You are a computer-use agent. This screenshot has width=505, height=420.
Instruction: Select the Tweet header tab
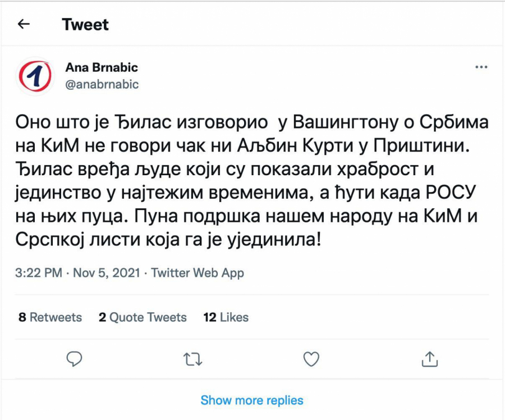coord(86,24)
